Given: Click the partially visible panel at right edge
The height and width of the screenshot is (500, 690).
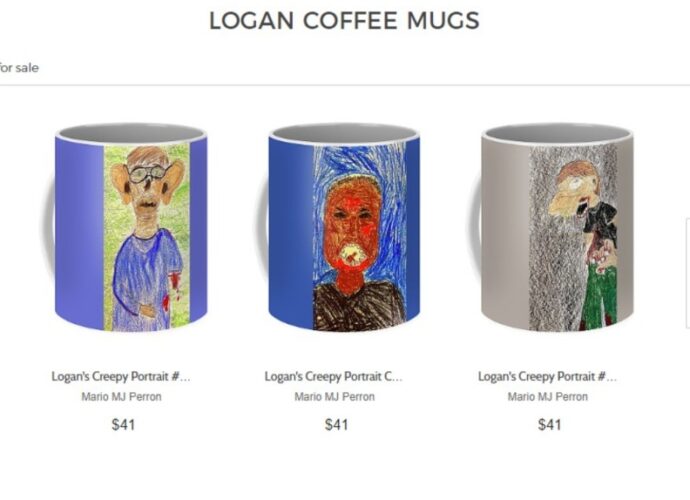Looking at the screenshot, I should 688,273.
